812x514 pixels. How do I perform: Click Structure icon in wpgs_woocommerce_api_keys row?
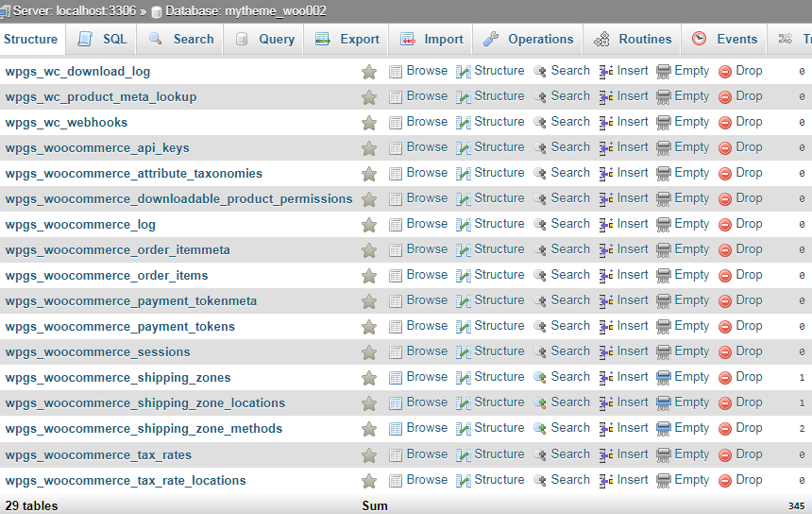click(464, 148)
